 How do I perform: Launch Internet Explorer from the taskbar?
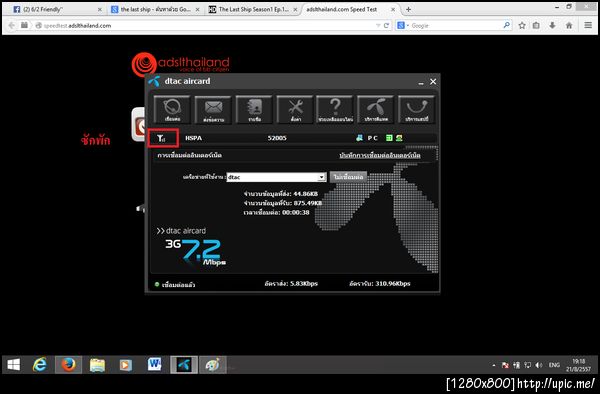click(x=40, y=365)
